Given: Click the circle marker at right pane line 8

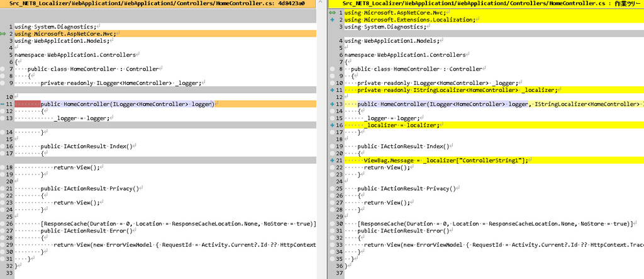Looking at the screenshot, I should tap(332, 69).
